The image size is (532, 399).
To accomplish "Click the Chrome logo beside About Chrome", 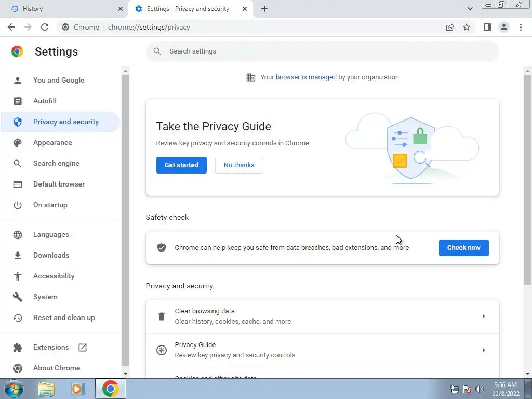I will point(18,368).
